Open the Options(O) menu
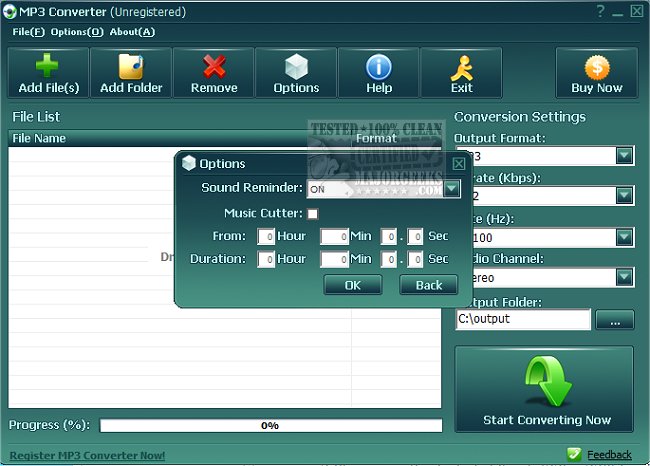650x466 pixels. tap(77, 32)
